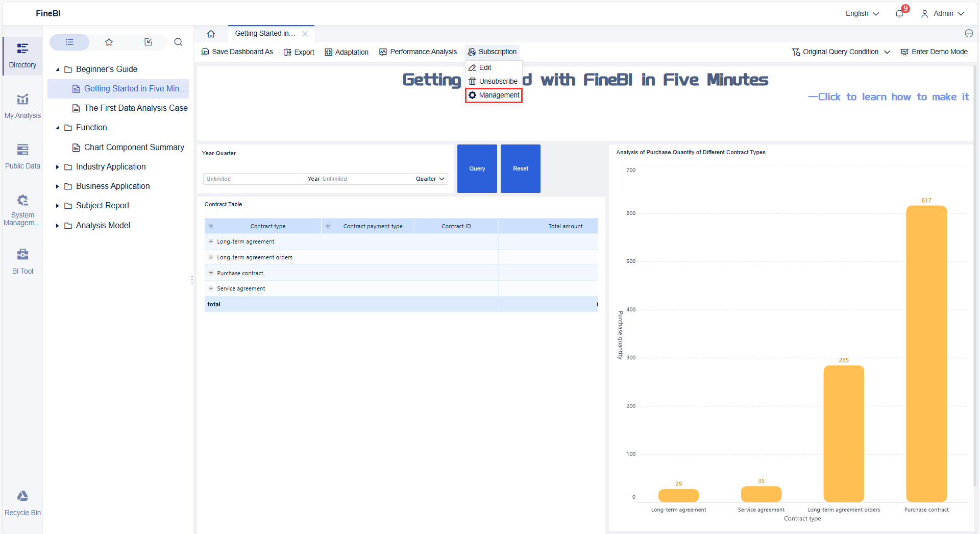Click the FineBI logo text
The image size is (980, 534).
tap(48, 14)
